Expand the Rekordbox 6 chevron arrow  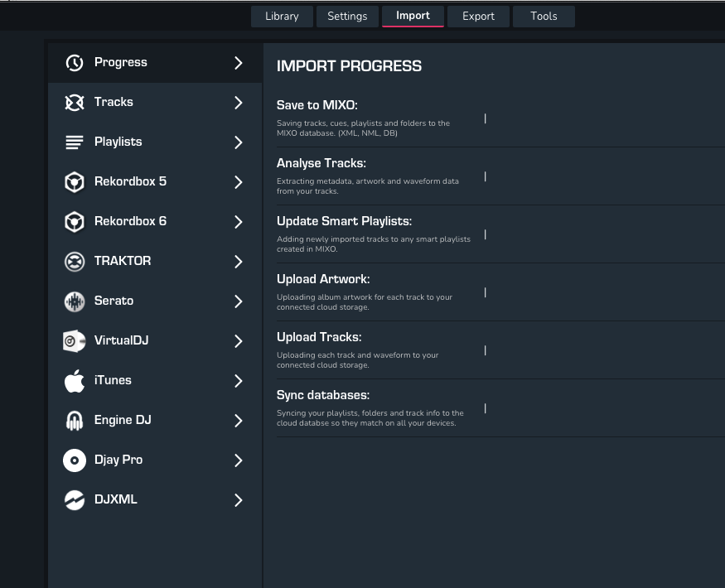point(238,222)
